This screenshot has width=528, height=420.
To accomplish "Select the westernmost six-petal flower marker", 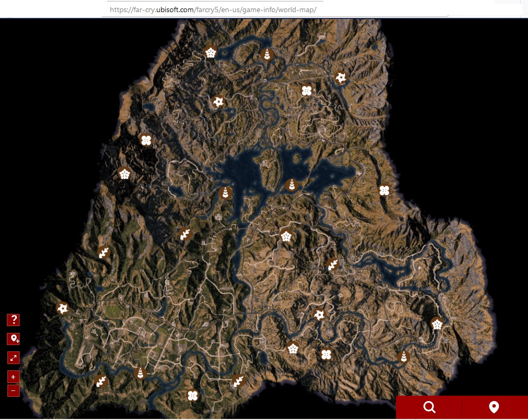I will click(x=125, y=174).
